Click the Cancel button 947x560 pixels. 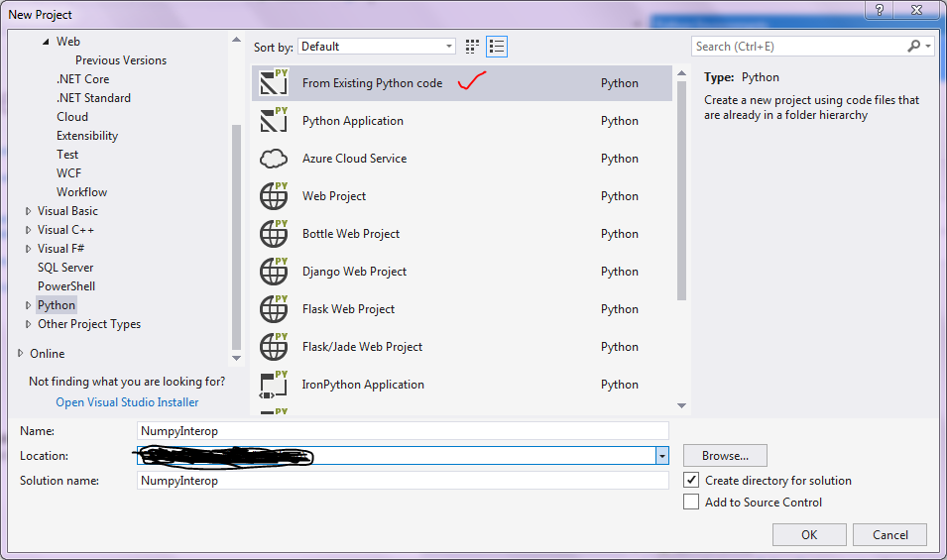(890, 534)
